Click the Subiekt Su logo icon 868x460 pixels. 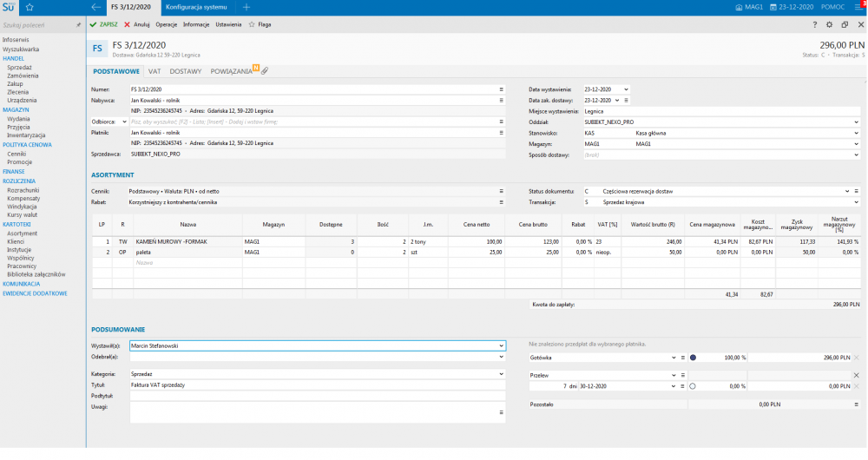9,7
